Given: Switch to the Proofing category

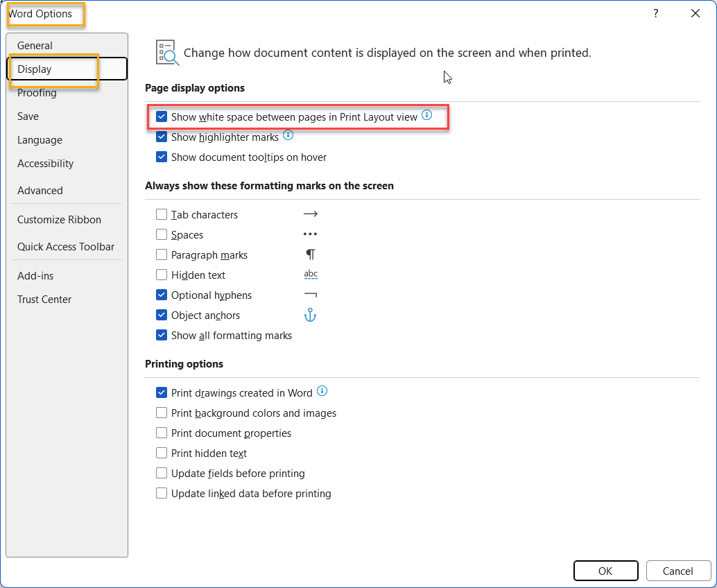Looking at the screenshot, I should pyautogui.click(x=67, y=93).
